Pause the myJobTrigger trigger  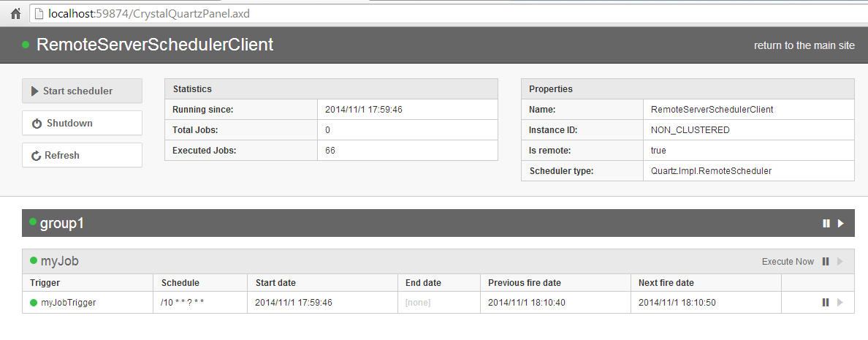pyautogui.click(x=826, y=303)
